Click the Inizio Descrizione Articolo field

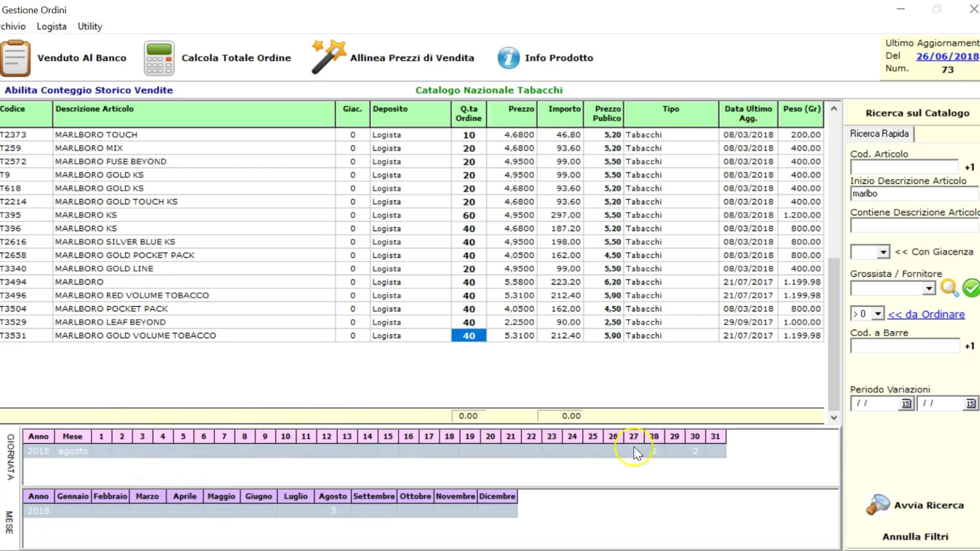915,193
